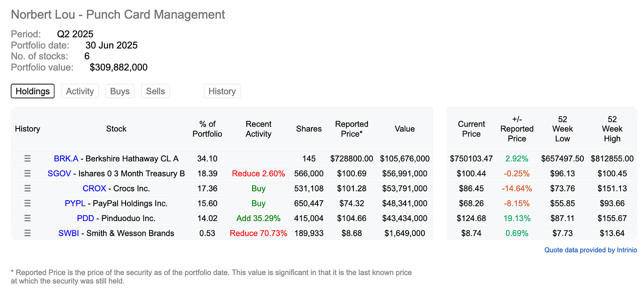This screenshot has width=644, height=295.
Task: Click the History column header
Action: [27, 129]
